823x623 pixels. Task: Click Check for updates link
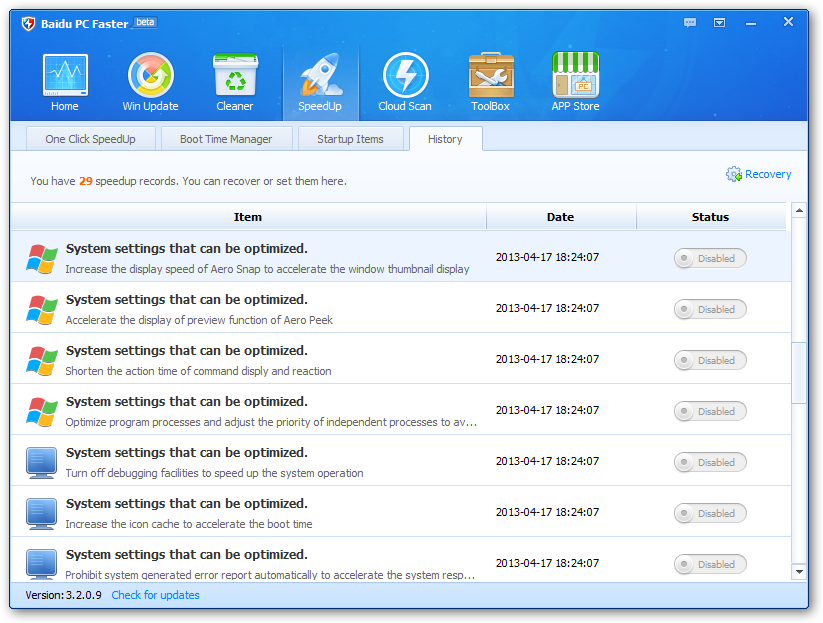coord(155,595)
